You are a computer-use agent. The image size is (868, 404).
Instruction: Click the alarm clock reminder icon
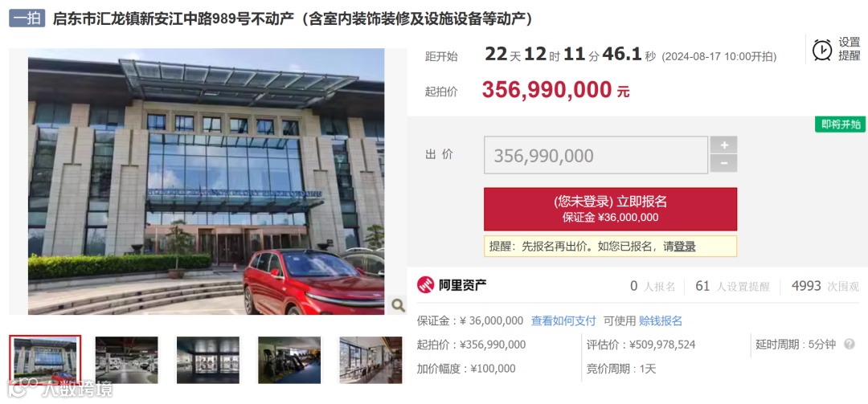(822, 49)
